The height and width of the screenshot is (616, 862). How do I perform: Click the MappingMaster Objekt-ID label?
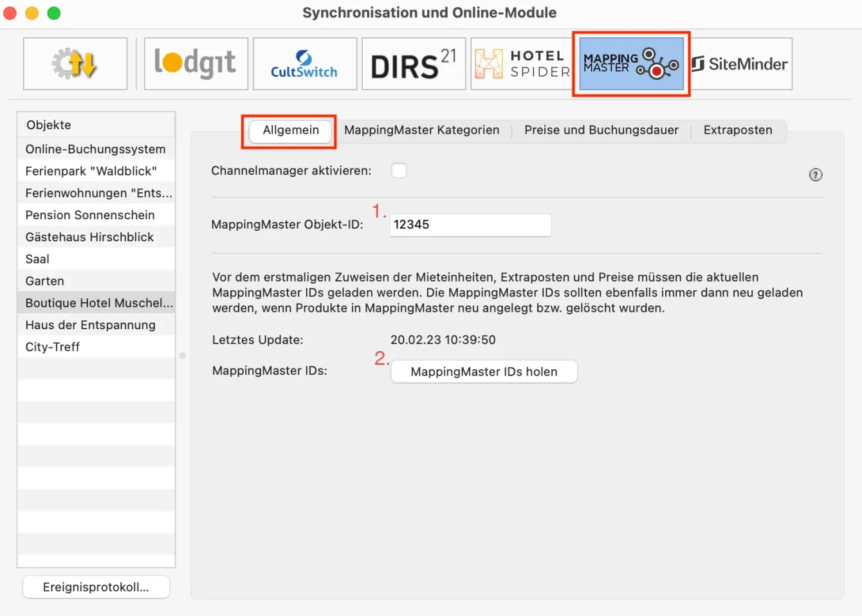[287, 224]
